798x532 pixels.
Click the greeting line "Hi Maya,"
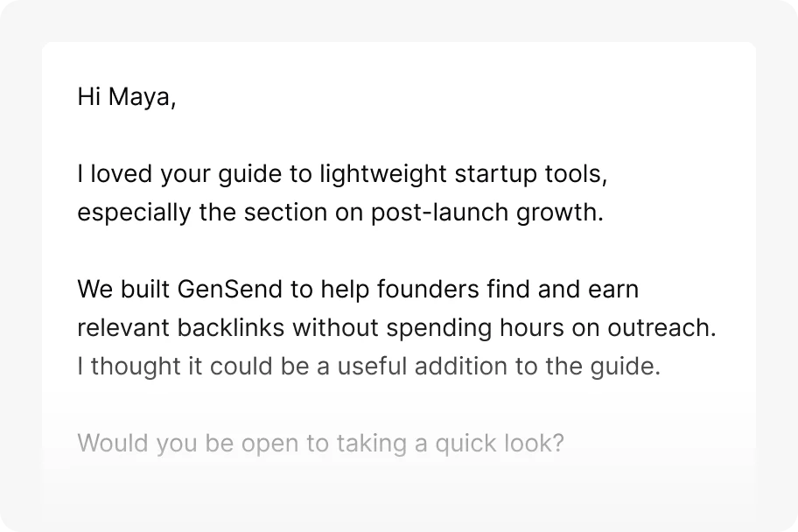click(x=127, y=97)
